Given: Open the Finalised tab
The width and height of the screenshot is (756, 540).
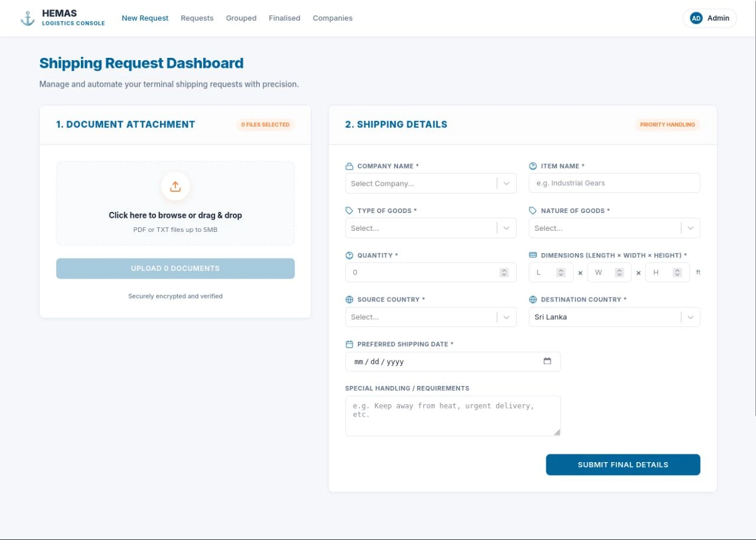Looking at the screenshot, I should point(285,18).
